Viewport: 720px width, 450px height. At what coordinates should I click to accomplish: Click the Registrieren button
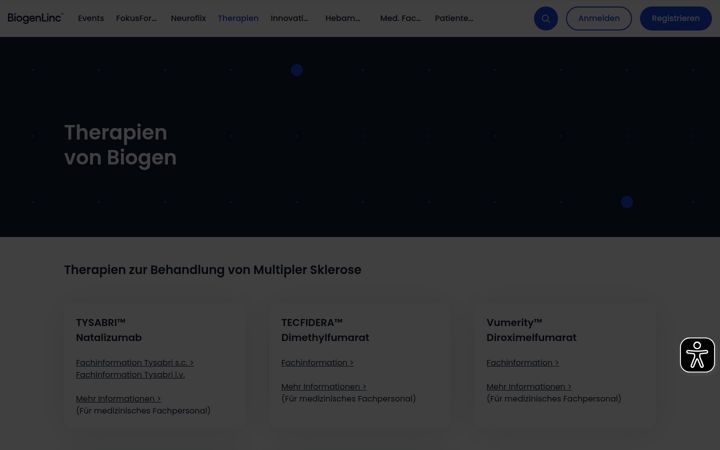pyautogui.click(x=675, y=18)
